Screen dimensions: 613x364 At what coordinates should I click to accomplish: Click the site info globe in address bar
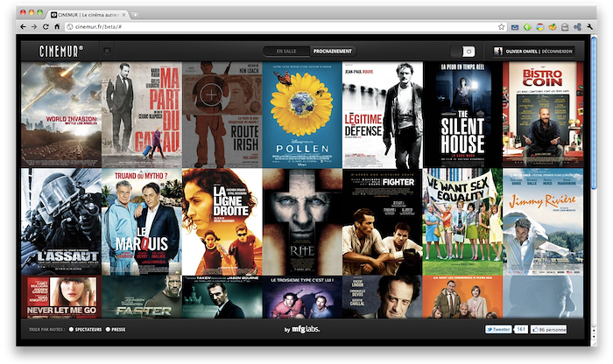(x=69, y=27)
